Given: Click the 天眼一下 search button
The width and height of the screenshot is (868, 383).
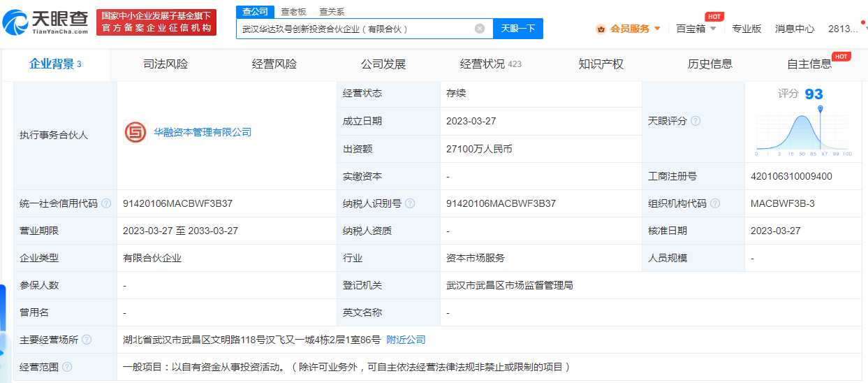Looking at the screenshot, I should (518, 29).
